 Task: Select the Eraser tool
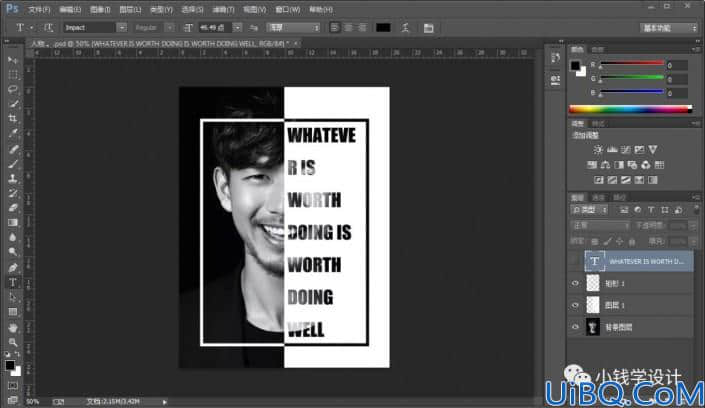pos(13,208)
